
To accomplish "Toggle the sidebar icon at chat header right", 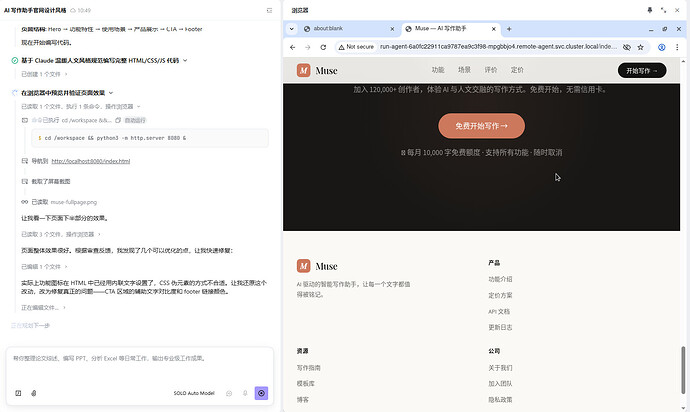I will pyautogui.click(x=269, y=10).
